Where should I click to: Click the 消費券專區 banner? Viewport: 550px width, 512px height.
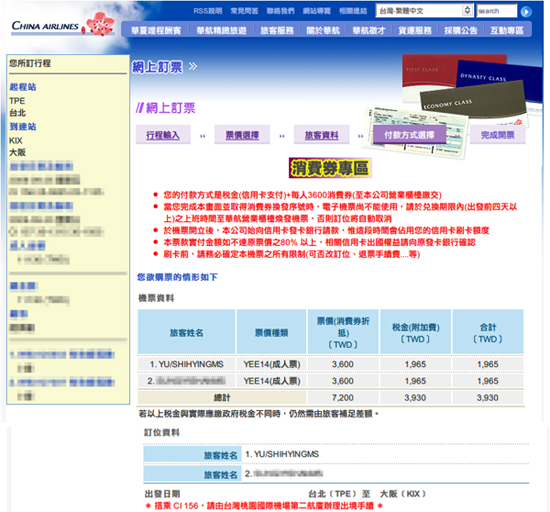[x=330, y=168]
